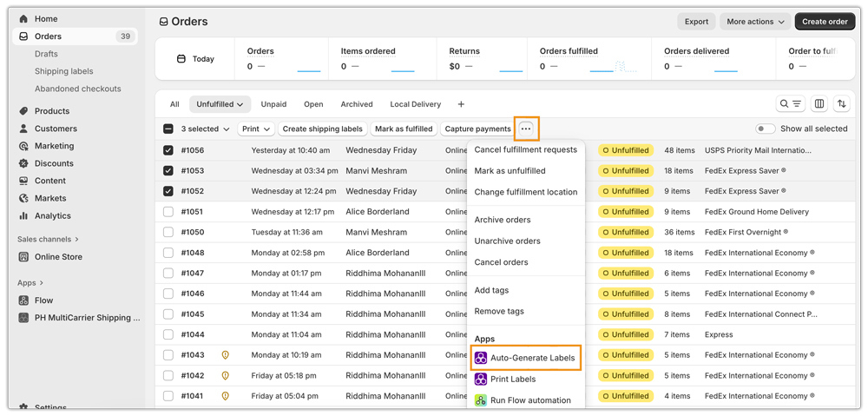Click the sort orders icon
This screenshot has width=868, height=416.
click(x=841, y=104)
